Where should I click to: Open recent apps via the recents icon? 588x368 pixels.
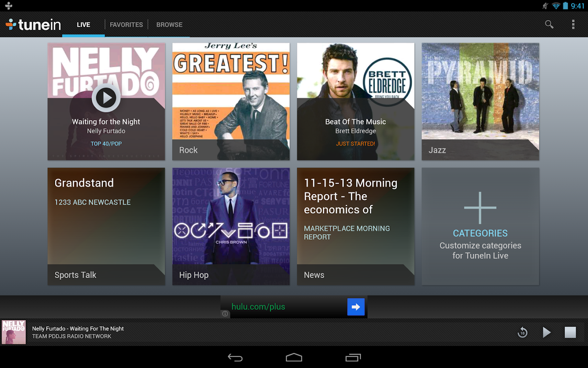point(353,357)
